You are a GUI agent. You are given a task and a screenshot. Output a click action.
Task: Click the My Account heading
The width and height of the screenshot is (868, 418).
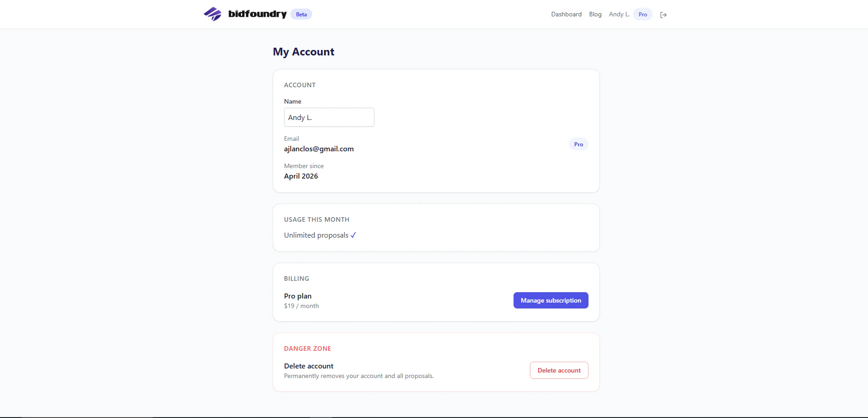pos(304,52)
